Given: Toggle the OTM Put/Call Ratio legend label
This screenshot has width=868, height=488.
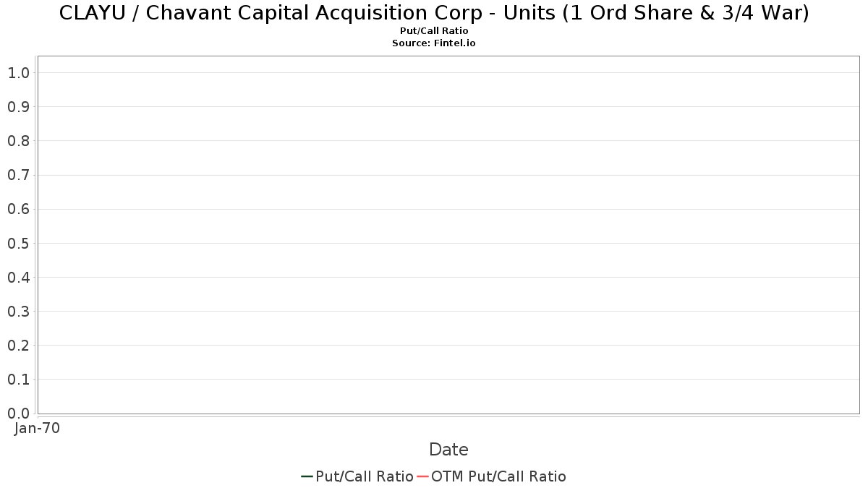Looking at the screenshot, I should [498, 476].
